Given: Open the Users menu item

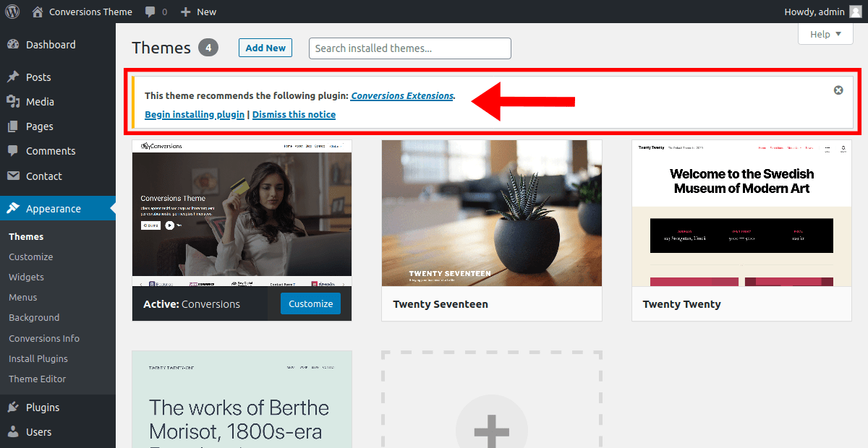Looking at the screenshot, I should click(58, 432).
